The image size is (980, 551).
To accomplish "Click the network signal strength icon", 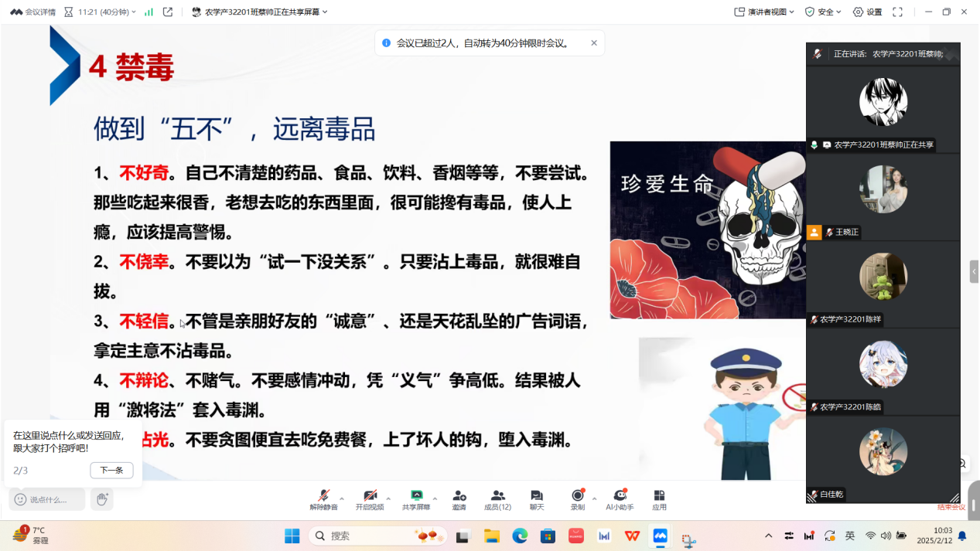I will tap(149, 12).
